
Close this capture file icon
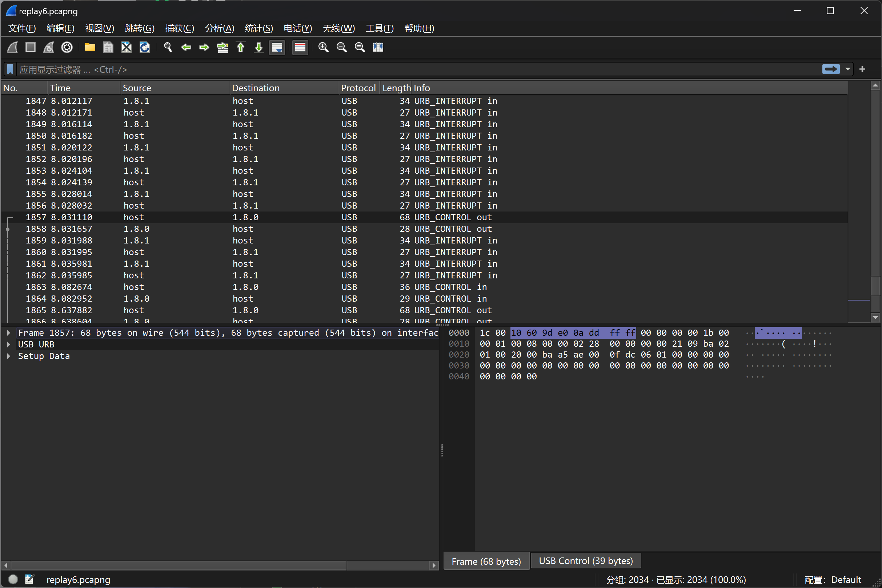click(x=127, y=48)
